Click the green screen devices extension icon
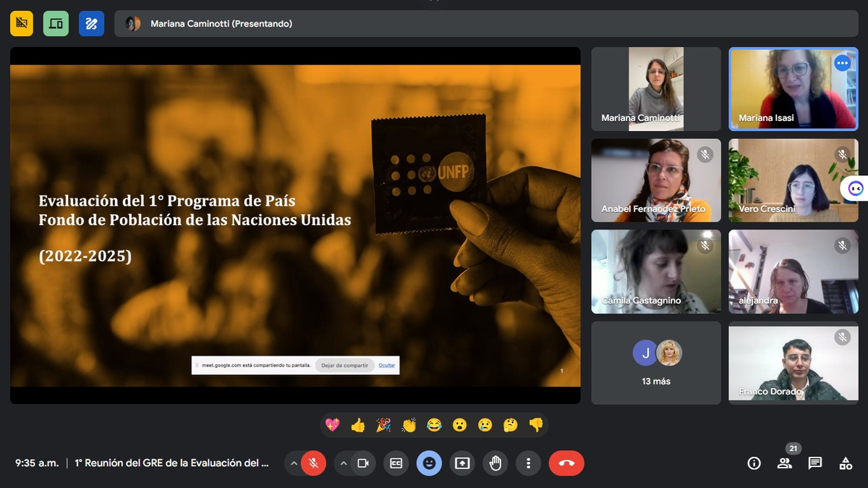 click(x=56, y=24)
